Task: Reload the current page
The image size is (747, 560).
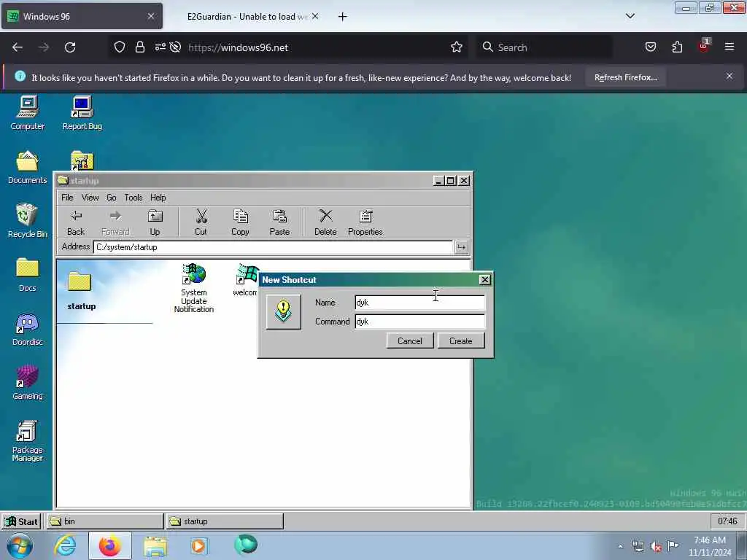Action: [x=70, y=47]
